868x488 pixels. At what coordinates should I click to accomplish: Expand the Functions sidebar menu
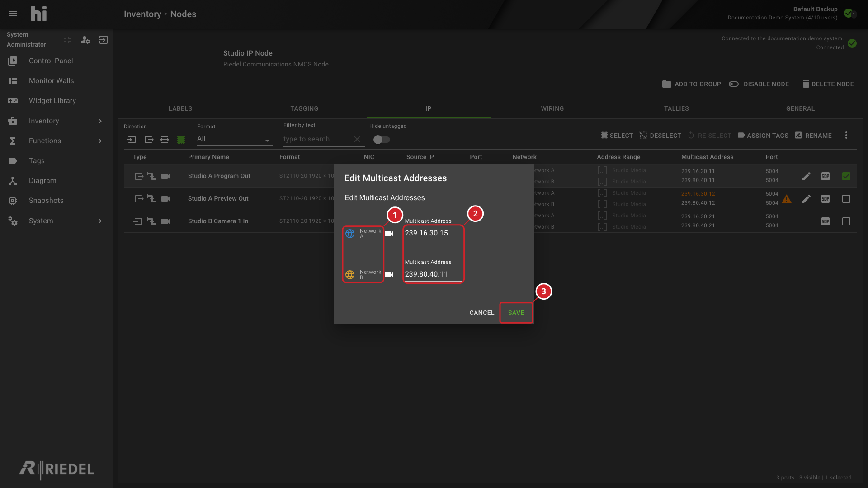point(57,141)
